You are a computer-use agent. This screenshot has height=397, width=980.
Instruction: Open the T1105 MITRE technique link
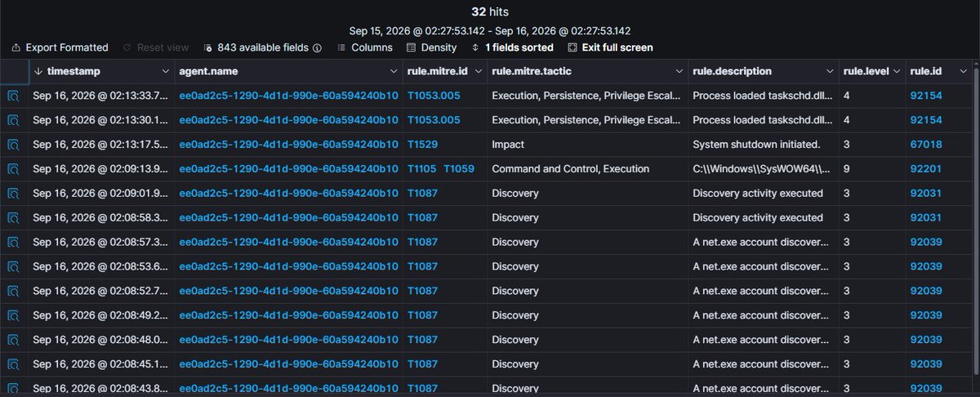pos(422,169)
